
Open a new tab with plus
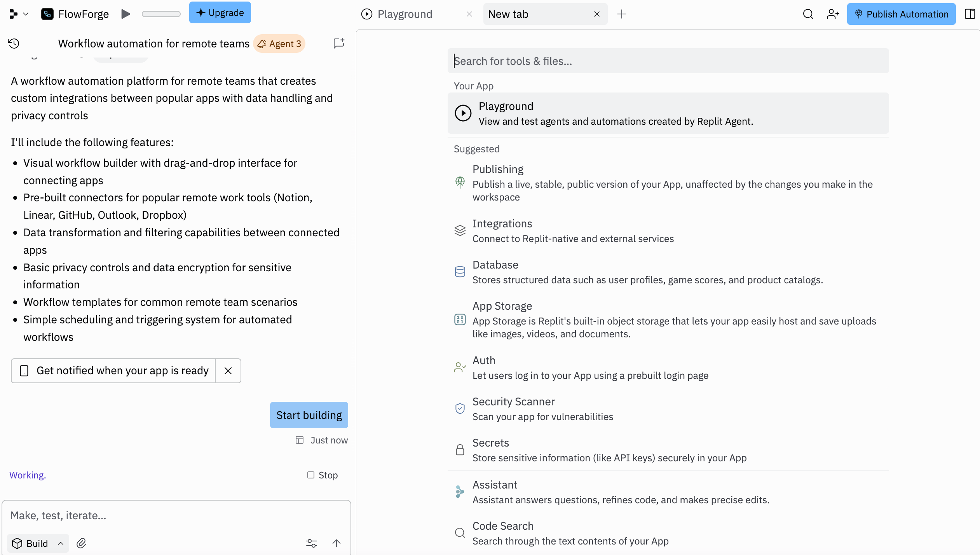click(x=621, y=14)
